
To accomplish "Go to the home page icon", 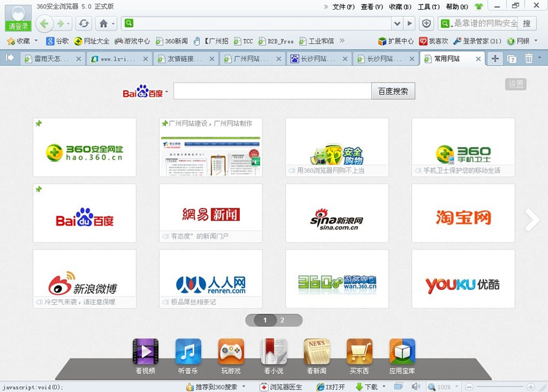I will tap(103, 24).
